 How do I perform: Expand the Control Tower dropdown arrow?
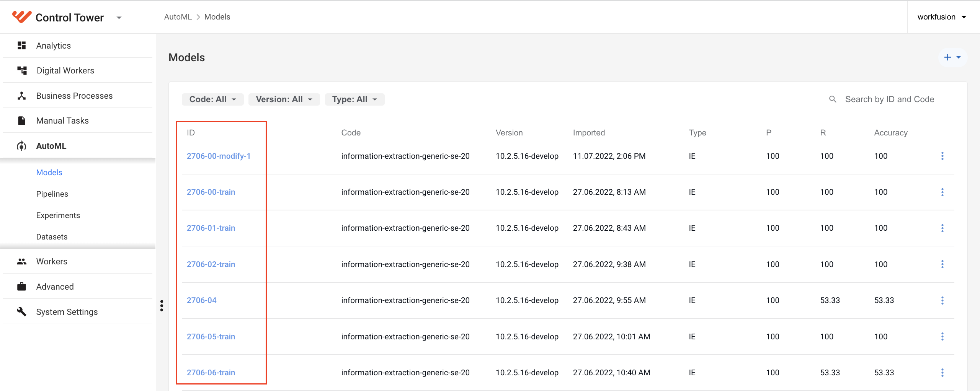(x=119, y=18)
